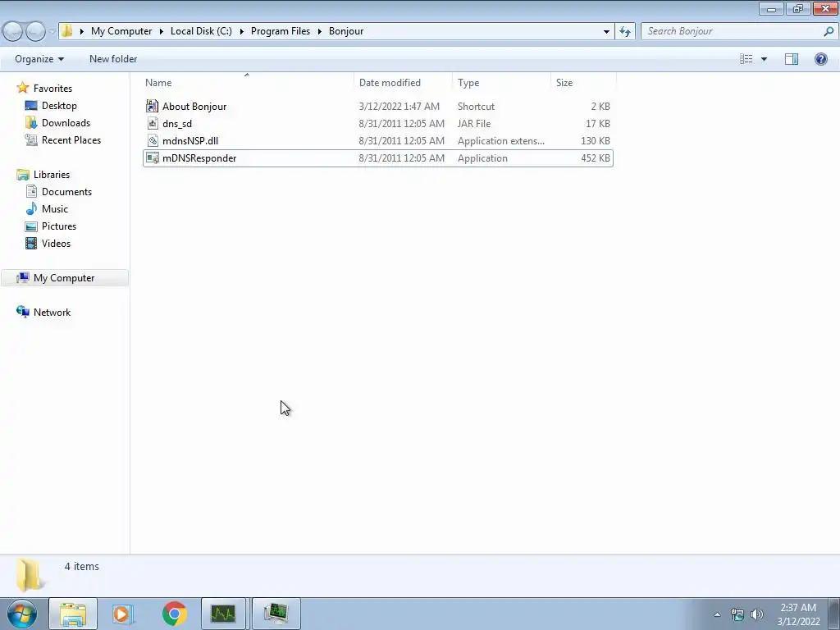
Task: Select the mdnsNSP.dll file icon
Action: tap(153, 140)
